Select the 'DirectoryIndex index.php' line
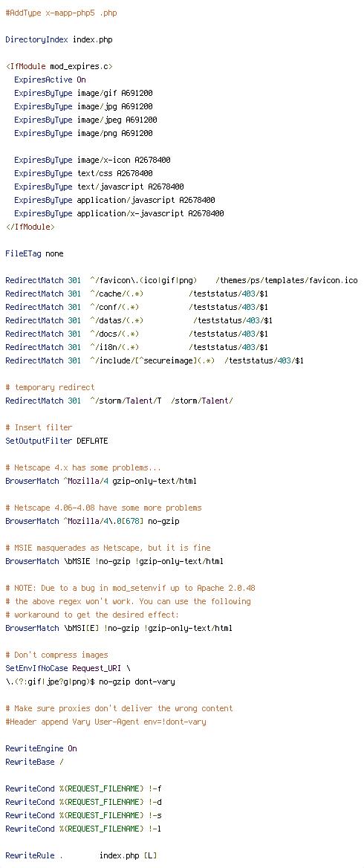 click(x=59, y=40)
